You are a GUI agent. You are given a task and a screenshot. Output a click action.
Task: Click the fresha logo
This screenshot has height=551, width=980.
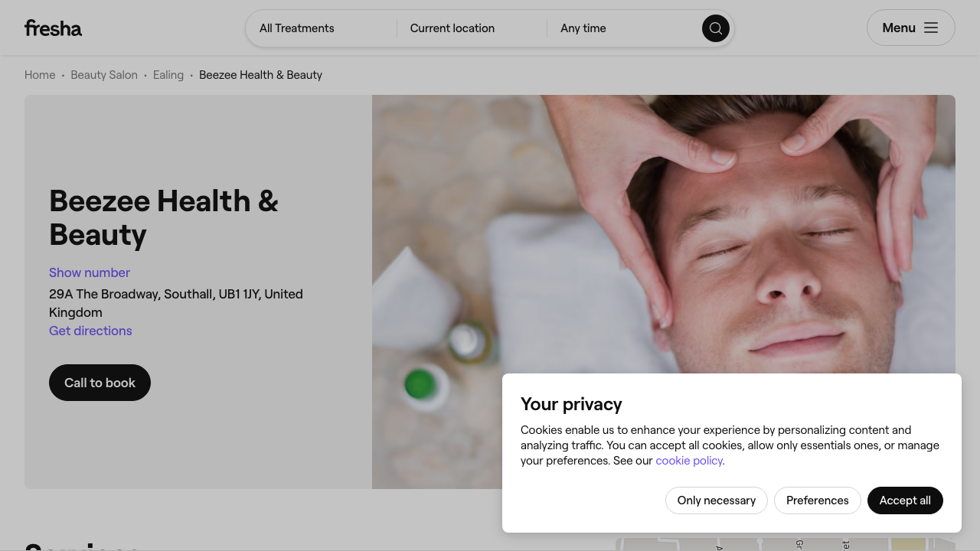(53, 28)
